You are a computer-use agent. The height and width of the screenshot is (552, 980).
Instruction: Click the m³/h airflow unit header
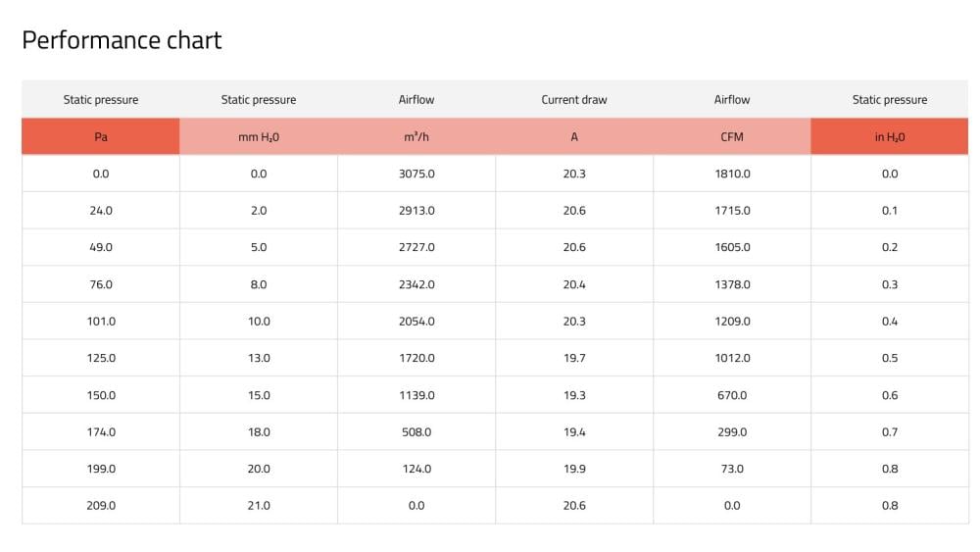[x=416, y=137]
